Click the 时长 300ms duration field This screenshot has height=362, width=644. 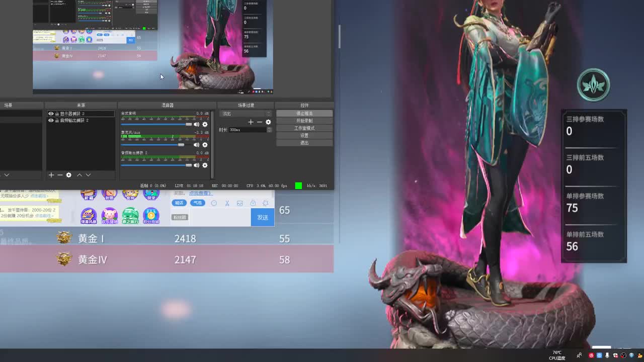click(248, 130)
